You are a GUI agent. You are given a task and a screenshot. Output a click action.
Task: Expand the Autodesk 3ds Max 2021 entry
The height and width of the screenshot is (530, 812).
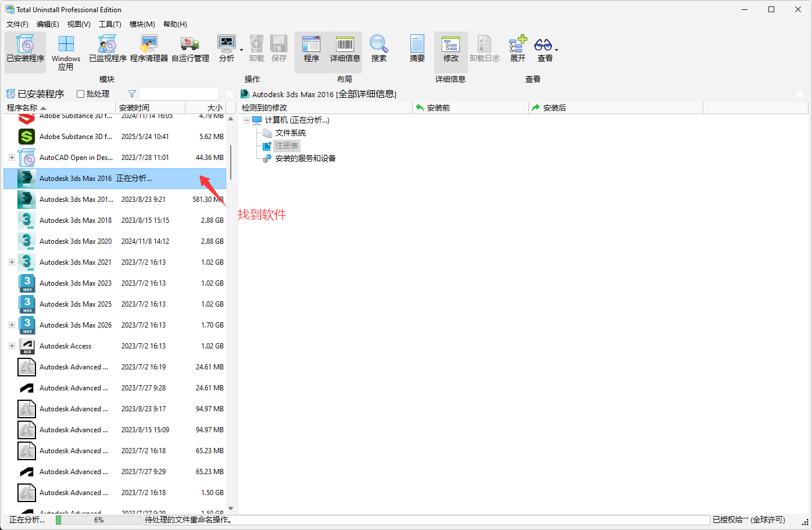coord(12,262)
